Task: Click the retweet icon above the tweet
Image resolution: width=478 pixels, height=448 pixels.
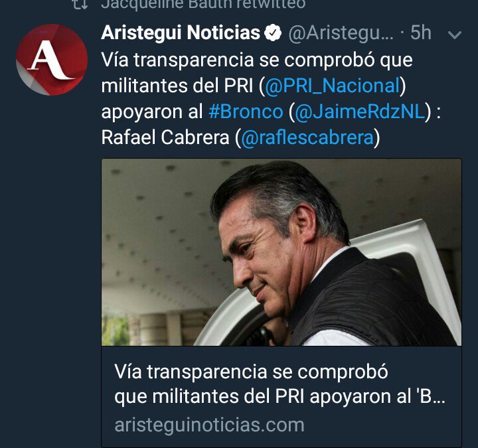Action: click(81, 4)
